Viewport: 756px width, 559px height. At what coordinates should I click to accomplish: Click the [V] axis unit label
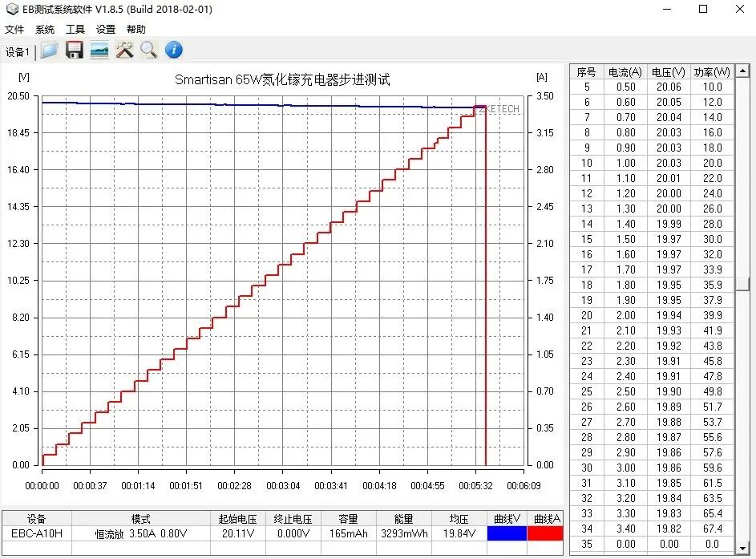tap(23, 77)
